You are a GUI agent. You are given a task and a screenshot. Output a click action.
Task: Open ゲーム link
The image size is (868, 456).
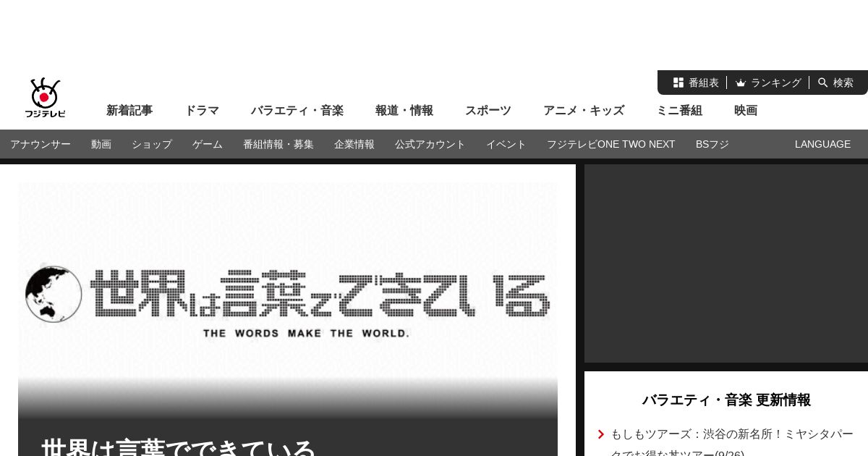208,144
